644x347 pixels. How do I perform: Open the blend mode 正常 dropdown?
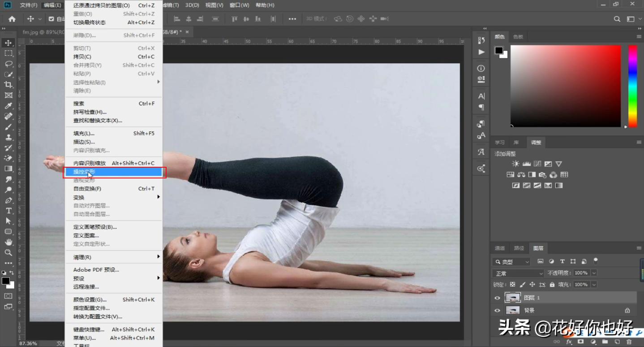pos(518,273)
